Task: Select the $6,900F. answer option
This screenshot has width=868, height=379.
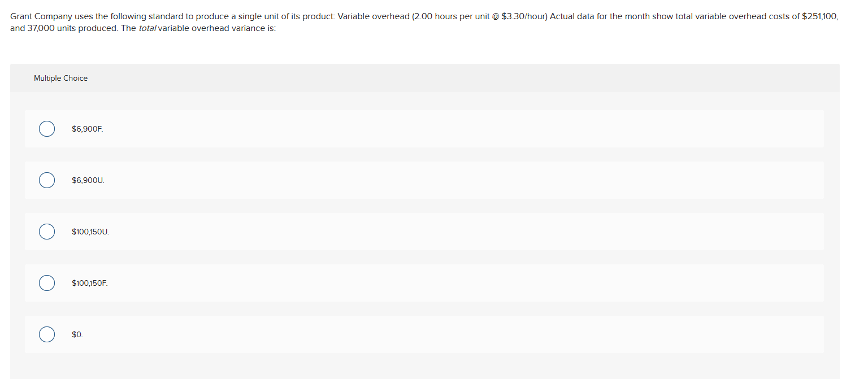Action: [x=47, y=129]
